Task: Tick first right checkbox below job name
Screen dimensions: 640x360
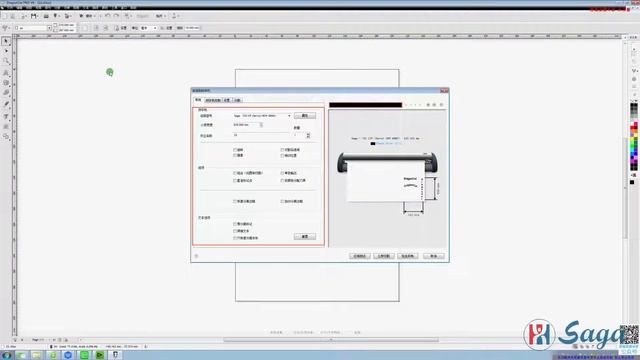Action: tap(282, 150)
